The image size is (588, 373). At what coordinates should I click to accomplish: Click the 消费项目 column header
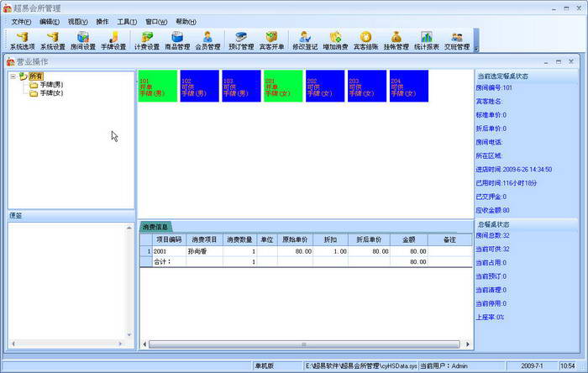click(x=204, y=239)
